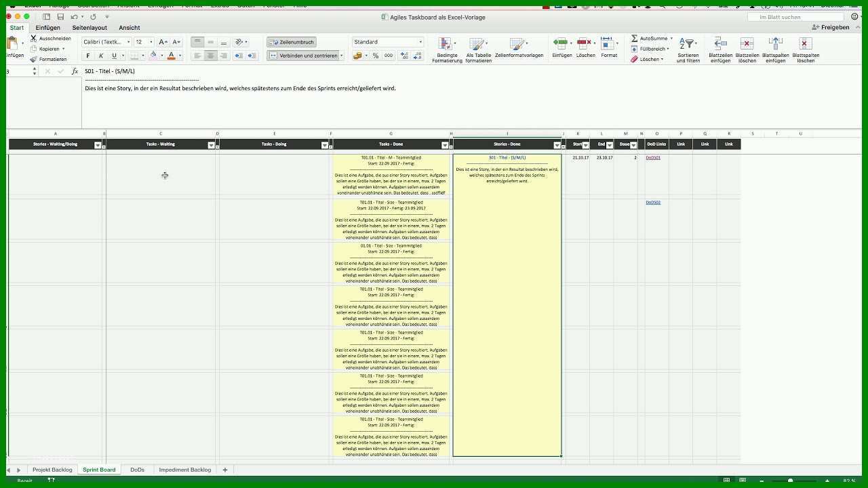868x488 pixels.
Task: Click the Löschen cells icon
Action: coord(584,43)
